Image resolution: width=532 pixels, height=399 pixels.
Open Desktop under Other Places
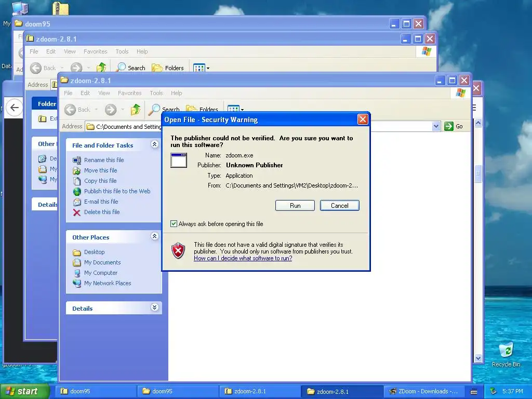tap(95, 252)
